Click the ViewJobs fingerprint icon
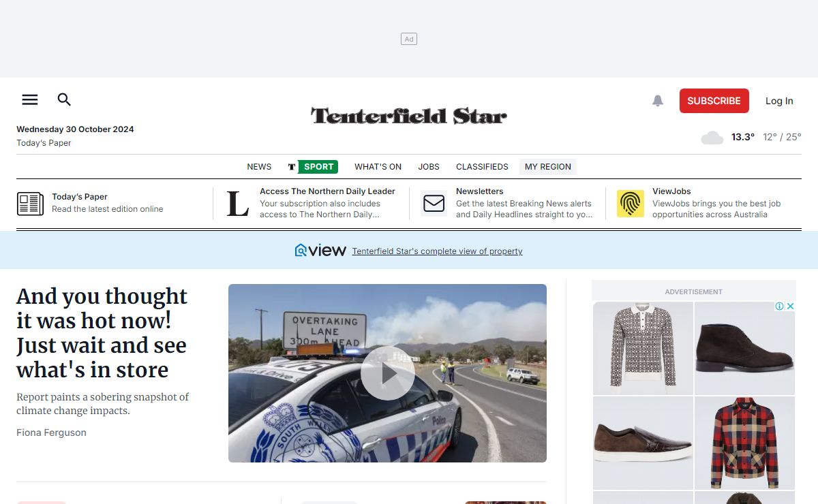This screenshot has height=504, width=818. [631, 204]
